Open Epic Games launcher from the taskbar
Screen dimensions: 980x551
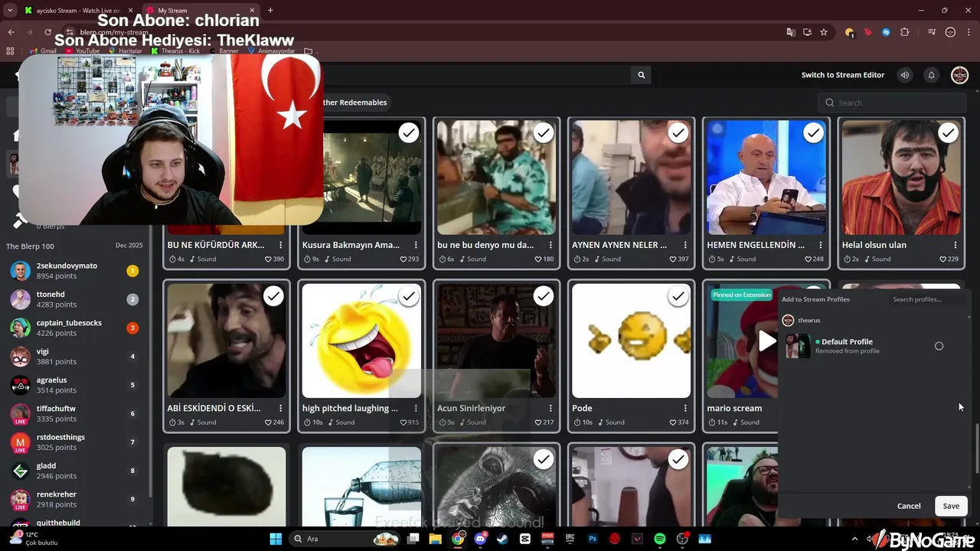570,539
